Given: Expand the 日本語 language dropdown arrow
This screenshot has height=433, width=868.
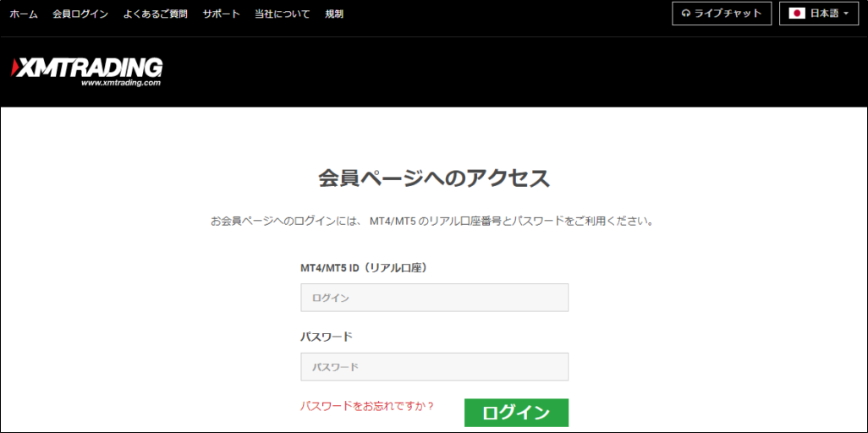Looking at the screenshot, I should (x=846, y=14).
